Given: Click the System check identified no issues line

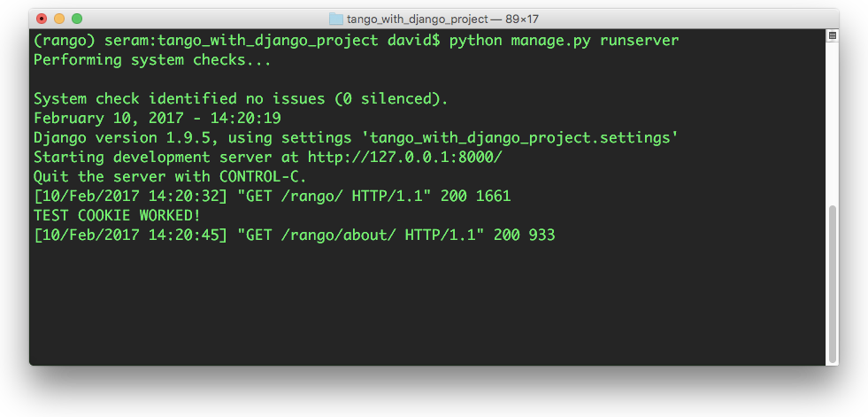Looking at the screenshot, I should 241,99.
